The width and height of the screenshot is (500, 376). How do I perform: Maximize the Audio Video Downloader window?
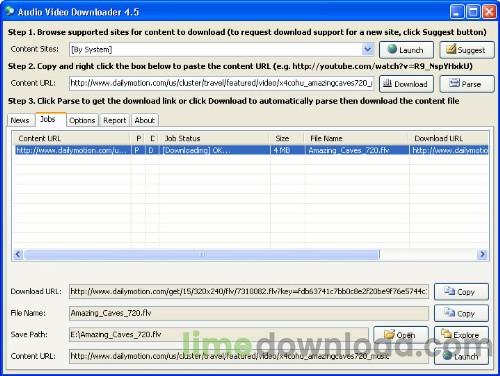point(473,12)
